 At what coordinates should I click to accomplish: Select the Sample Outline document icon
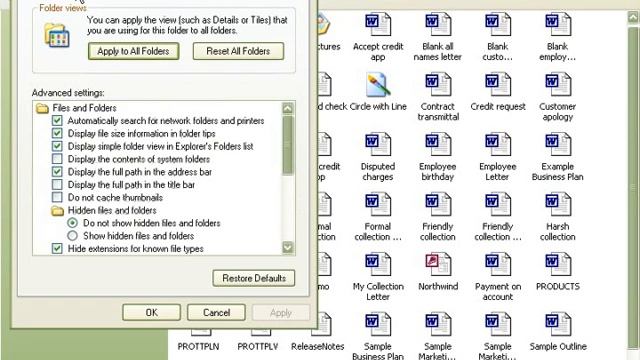point(558,324)
